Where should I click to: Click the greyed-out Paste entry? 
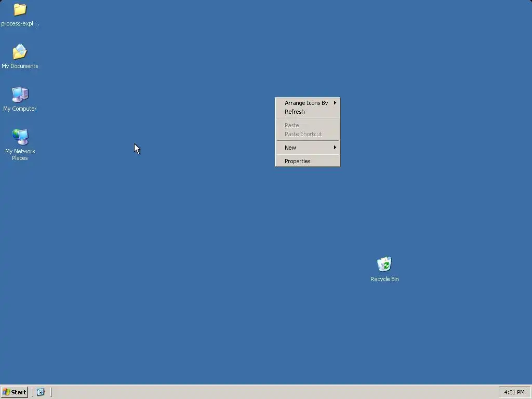[x=308, y=125]
